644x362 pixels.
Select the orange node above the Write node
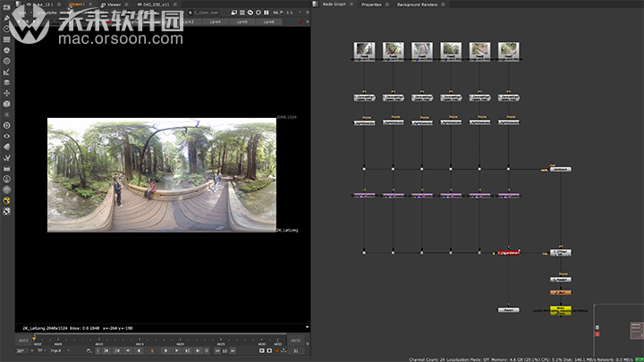(x=561, y=292)
